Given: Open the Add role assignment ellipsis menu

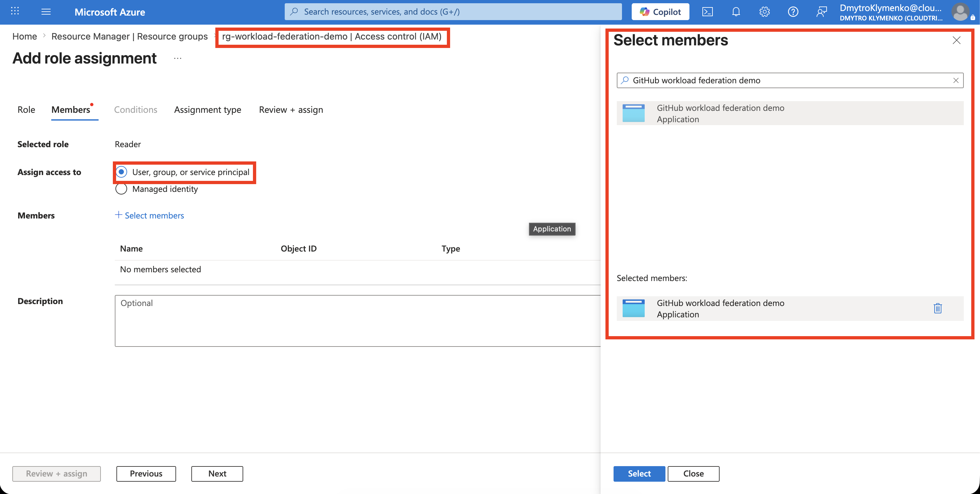Looking at the screenshot, I should point(178,58).
